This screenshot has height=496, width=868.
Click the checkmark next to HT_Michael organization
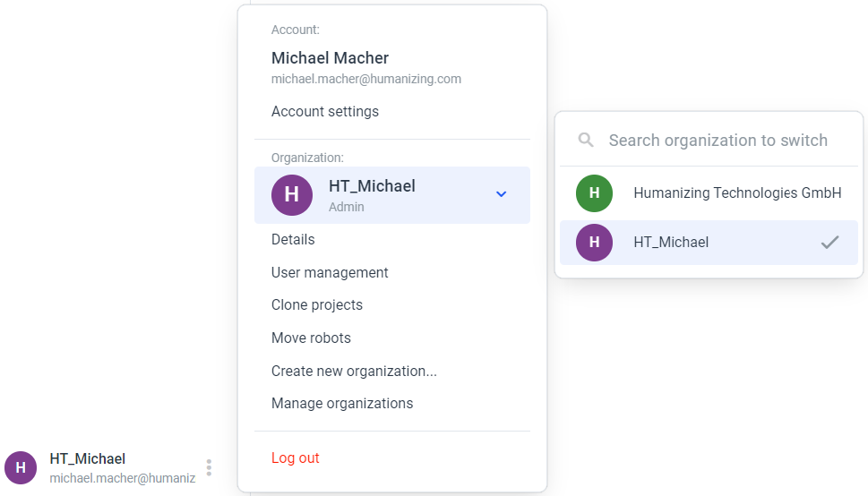[829, 243]
